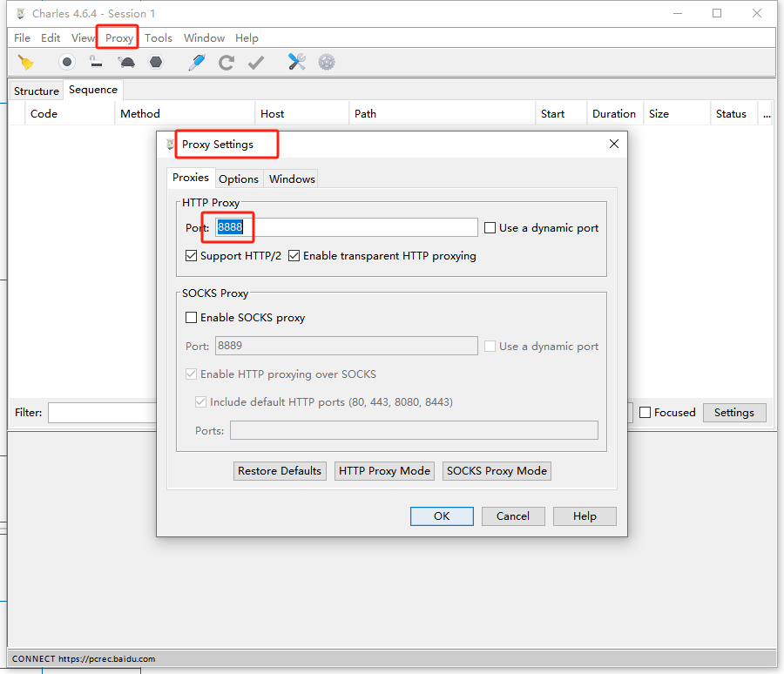The image size is (784, 674).
Task: Click the Filter input field
Action: (103, 413)
